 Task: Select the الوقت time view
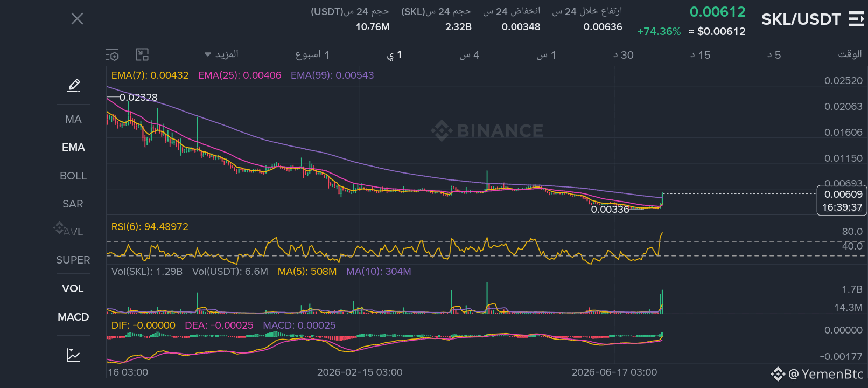coord(850,54)
